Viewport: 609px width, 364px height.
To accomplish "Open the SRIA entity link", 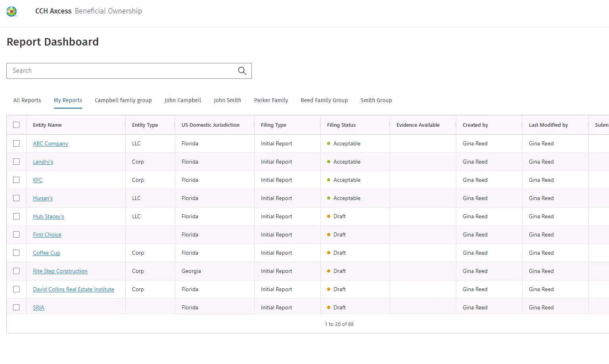I will pyautogui.click(x=38, y=307).
